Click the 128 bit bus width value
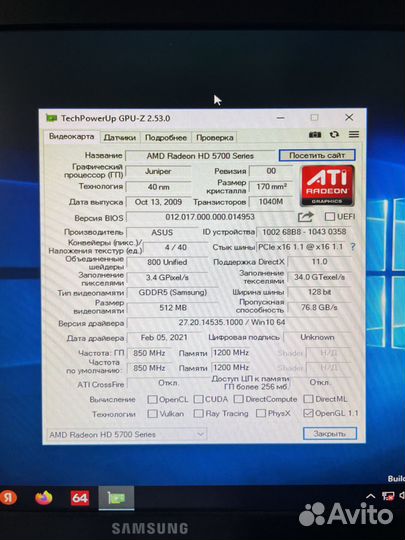 (x=320, y=292)
